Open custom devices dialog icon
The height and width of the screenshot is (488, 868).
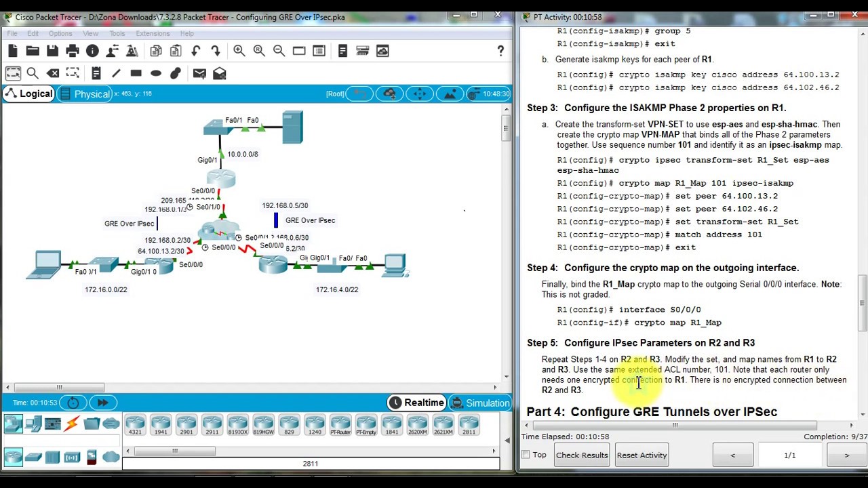tap(319, 51)
